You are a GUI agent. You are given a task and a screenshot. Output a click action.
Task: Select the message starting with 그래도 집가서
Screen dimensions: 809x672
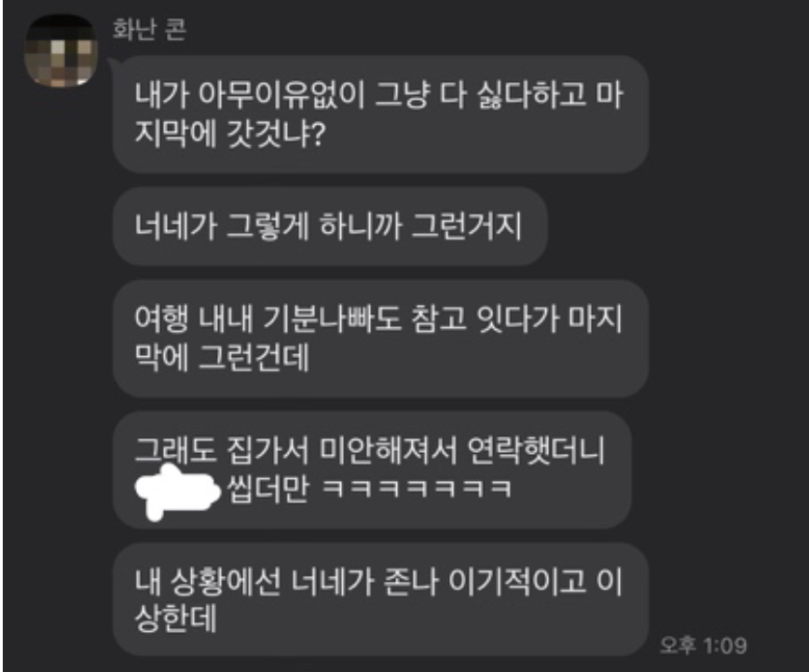tap(372, 470)
